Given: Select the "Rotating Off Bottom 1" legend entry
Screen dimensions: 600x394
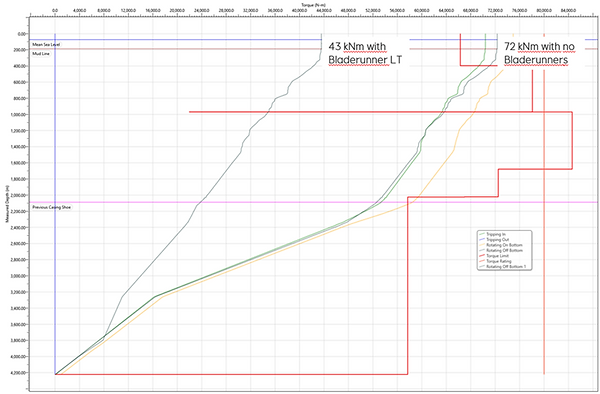Looking at the screenshot, I should 503,266.
